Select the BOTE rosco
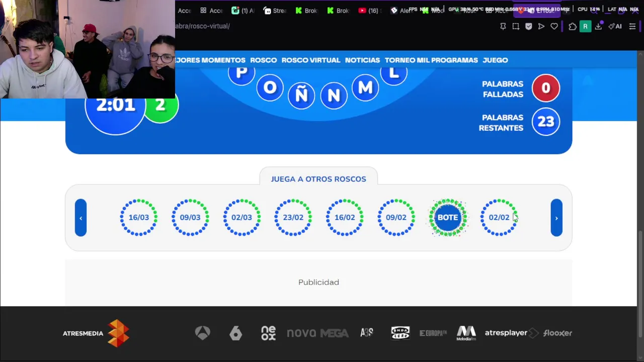The height and width of the screenshot is (362, 644). pyautogui.click(x=448, y=217)
